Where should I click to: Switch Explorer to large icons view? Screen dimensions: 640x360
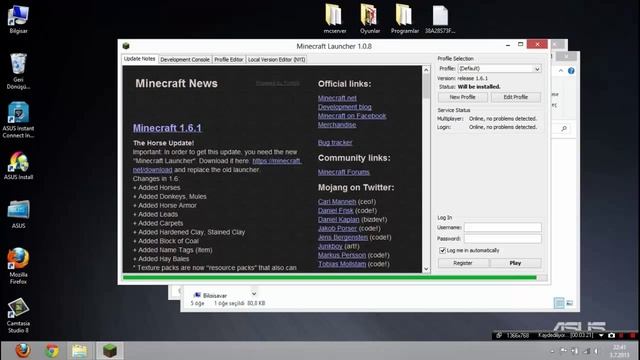[x=569, y=303]
